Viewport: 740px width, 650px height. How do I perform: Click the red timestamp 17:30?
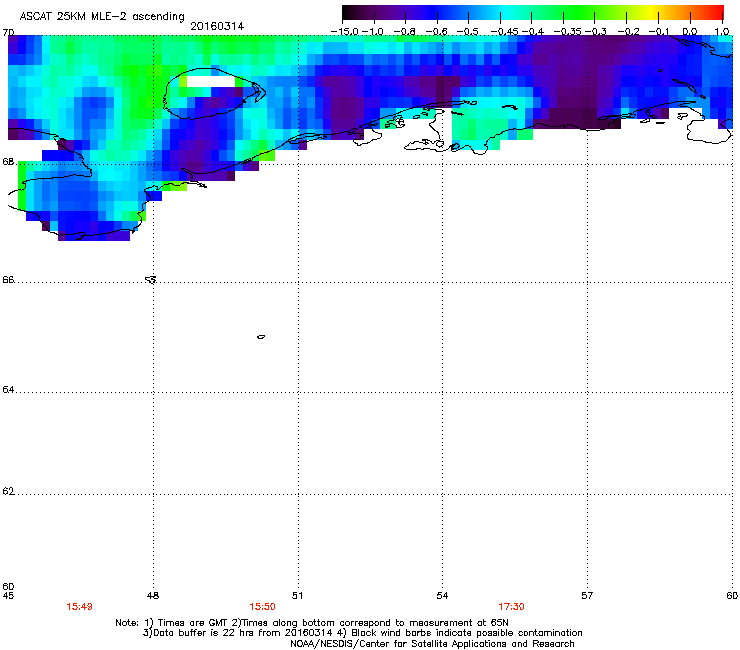point(511,607)
